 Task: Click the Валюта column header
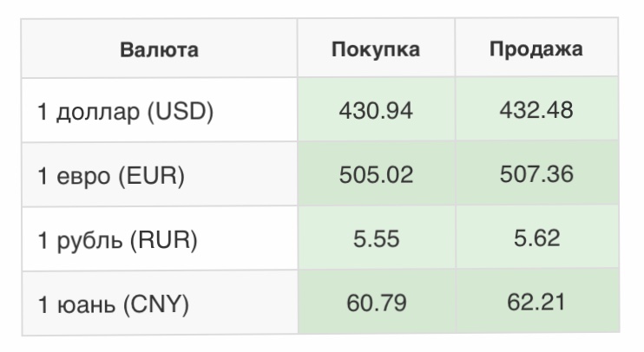tap(159, 49)
